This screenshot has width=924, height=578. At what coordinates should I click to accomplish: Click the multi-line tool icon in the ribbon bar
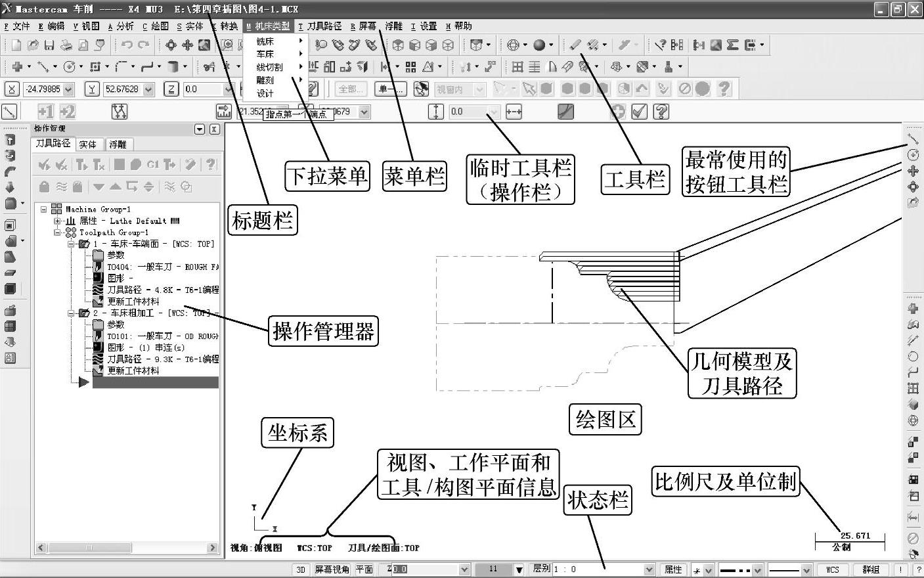[x=119, y=112]
